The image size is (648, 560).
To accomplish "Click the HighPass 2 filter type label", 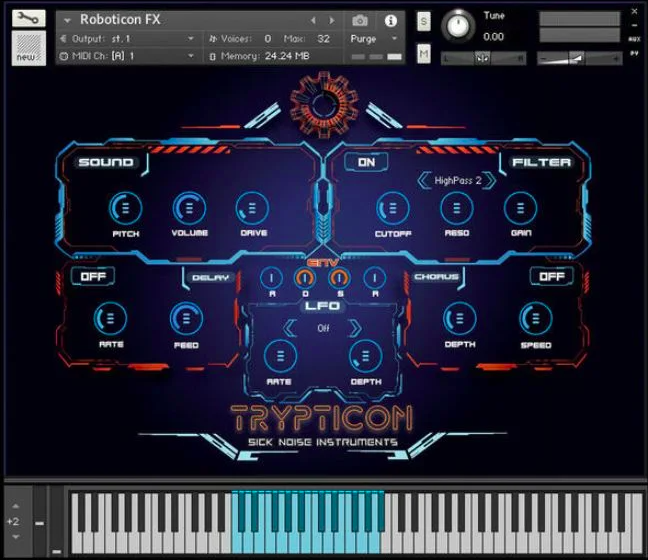I will tap(457, 181).
